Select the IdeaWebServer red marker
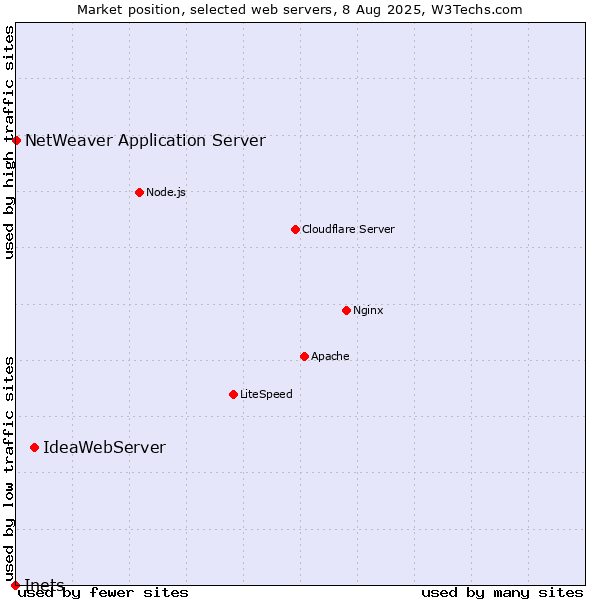600x600 pixels. (x=34, y=448)
